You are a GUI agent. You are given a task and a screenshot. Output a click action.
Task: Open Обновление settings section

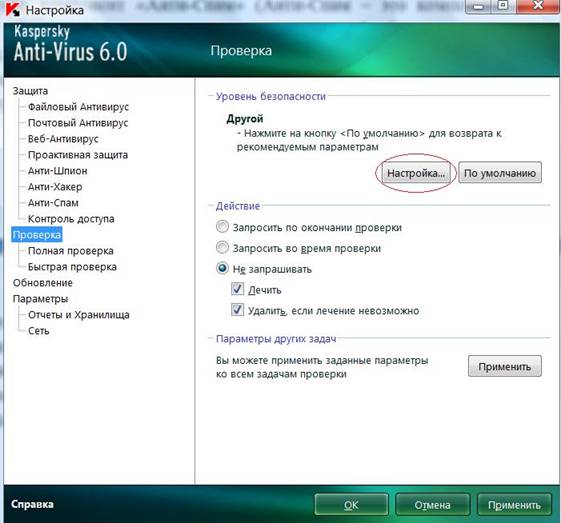click(x=43, y=283)
